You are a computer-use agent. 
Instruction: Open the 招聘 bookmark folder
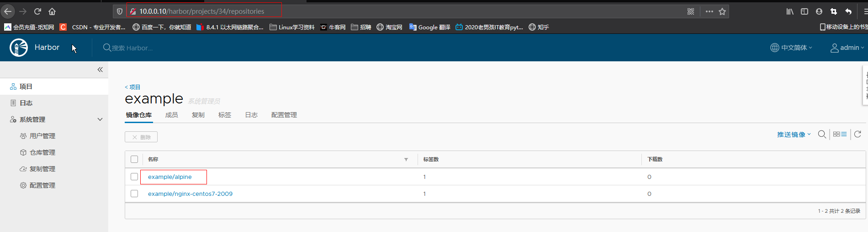click(x=361, y=27)
